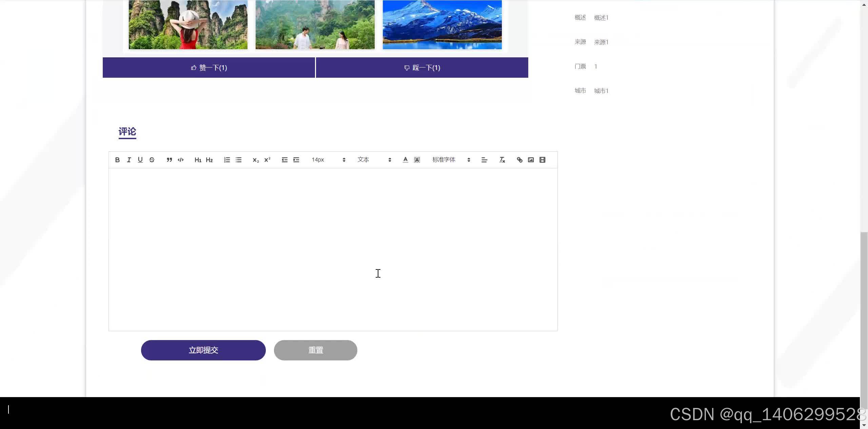Click the 重置 reset button
Image resolution: width=868 pixels, height=429 pixels.
point(316,350)
